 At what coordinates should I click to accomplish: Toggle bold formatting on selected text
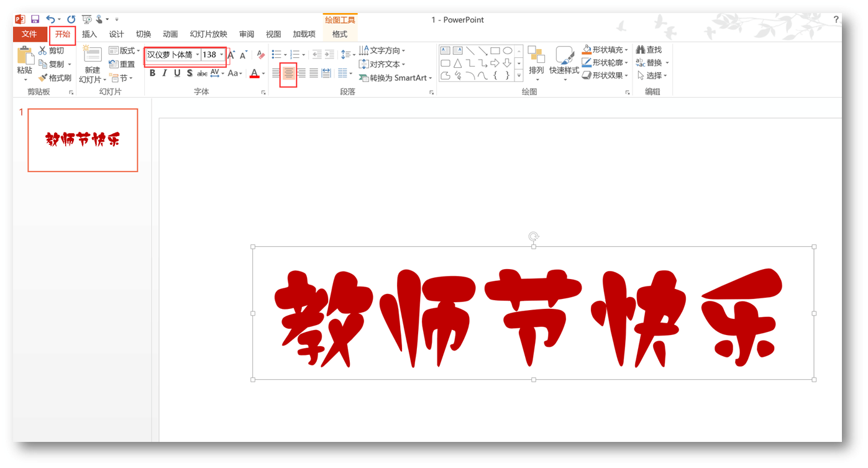coord(152,73)
